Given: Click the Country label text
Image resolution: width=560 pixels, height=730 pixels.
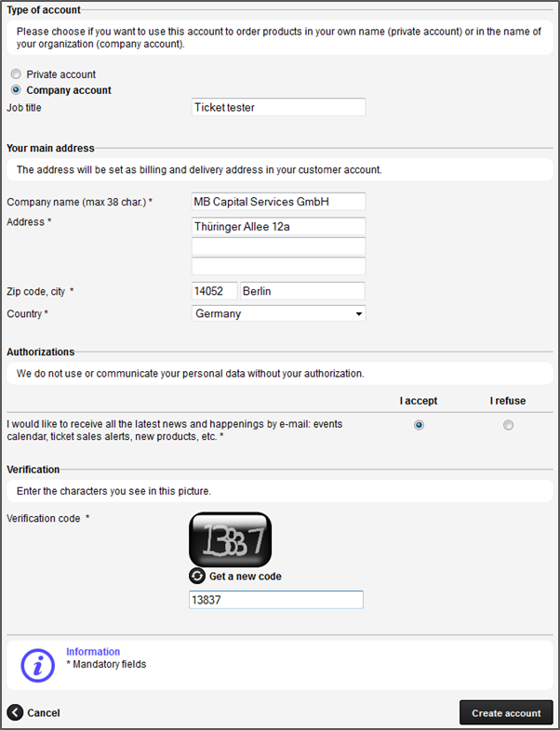Looking at the screenshot, I should tap(27, 313).
